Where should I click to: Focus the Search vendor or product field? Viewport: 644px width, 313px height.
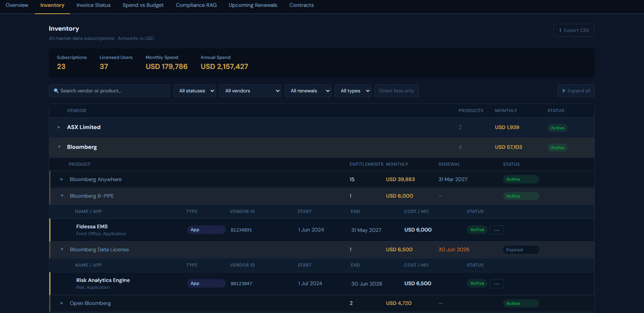109,91
